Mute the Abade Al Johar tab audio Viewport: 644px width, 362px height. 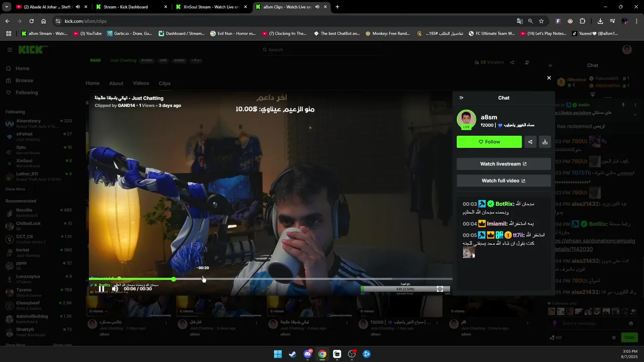(77, 7)
